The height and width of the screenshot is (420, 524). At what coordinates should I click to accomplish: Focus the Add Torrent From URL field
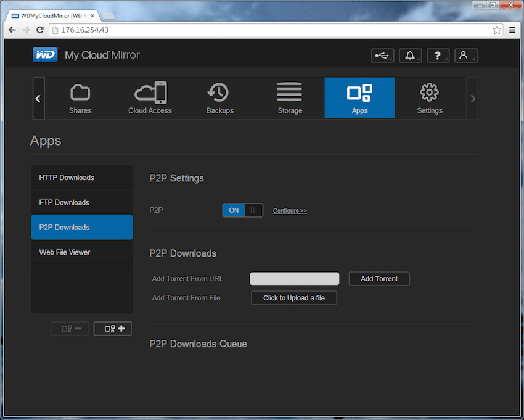click(x=295, y=279)
